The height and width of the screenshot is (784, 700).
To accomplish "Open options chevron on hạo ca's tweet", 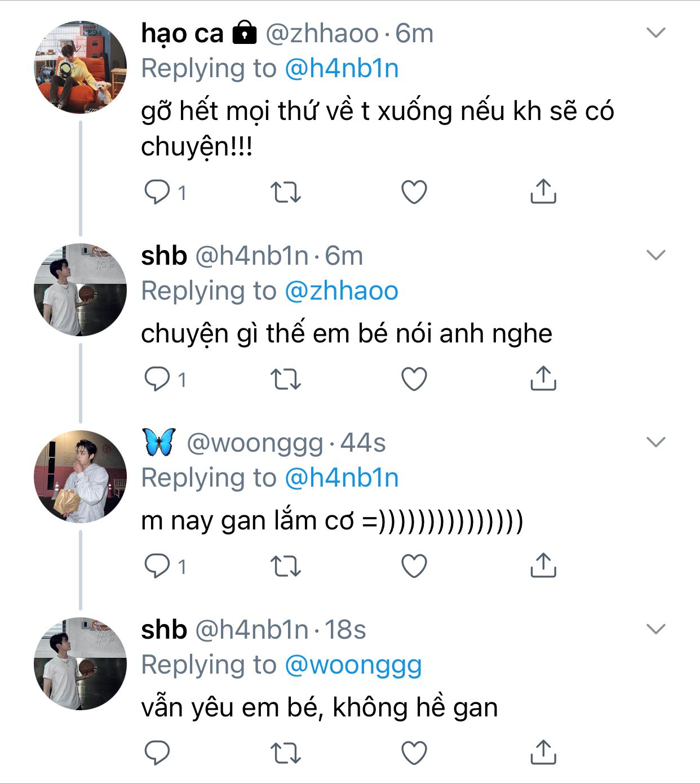I will click(656, 33).
